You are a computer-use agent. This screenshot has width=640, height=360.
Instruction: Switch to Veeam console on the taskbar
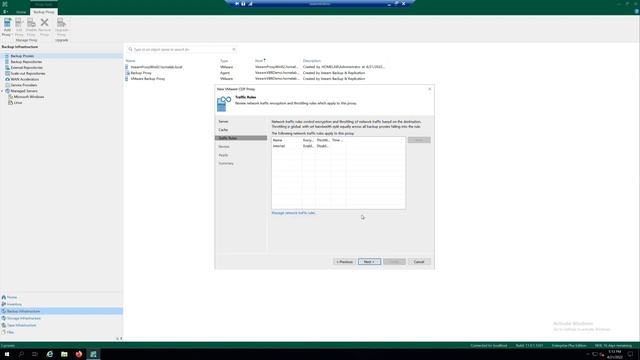93,354
